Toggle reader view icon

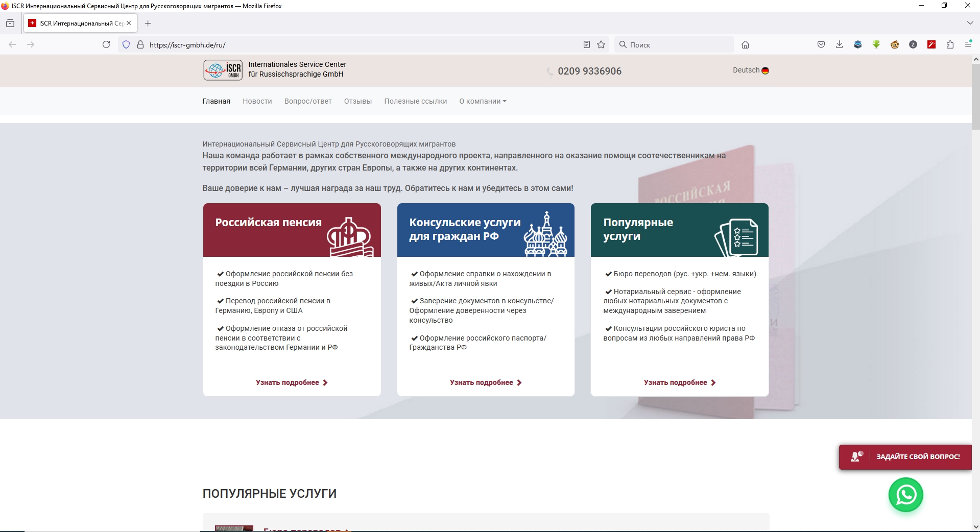[587, 44]
